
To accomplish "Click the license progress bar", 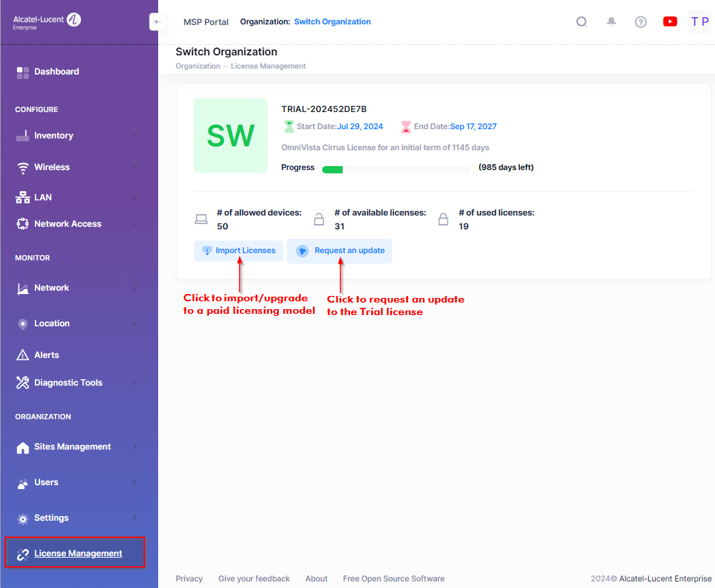I will tap(395, 169).
